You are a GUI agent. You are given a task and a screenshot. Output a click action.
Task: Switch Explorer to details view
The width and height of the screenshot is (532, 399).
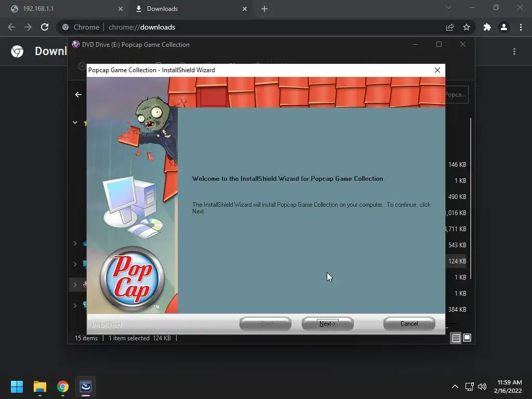(456, 338)
